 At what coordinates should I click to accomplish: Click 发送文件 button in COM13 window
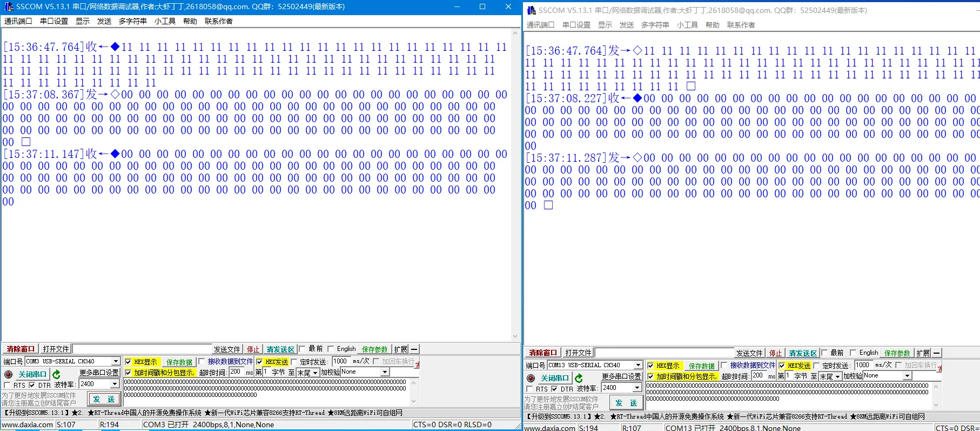(x=749, y=353)
